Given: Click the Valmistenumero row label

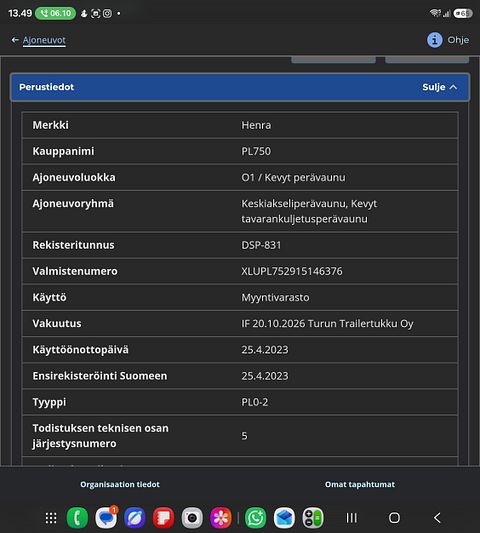Looking at the screenshot, I should point(75,271).
